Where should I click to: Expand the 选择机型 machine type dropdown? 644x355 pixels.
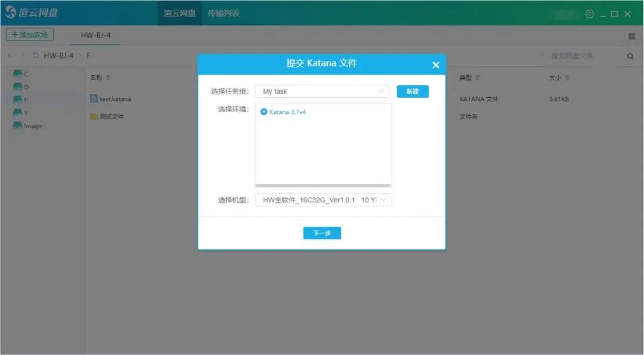(323, 200)
